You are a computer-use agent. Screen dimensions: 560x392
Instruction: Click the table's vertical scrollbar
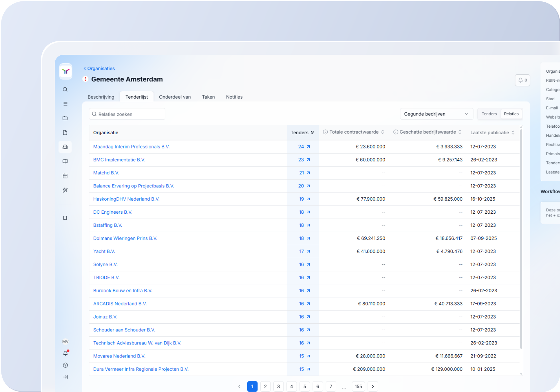coord(521,239)
